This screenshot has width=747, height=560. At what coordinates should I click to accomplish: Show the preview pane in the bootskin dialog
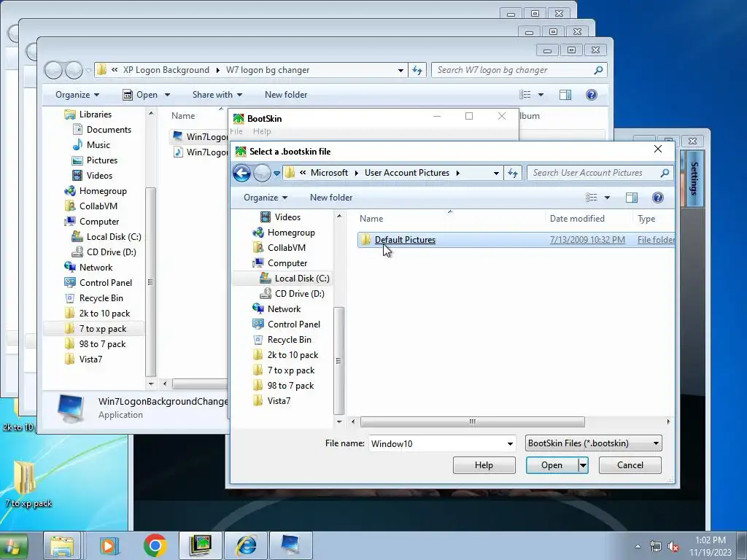632,198
